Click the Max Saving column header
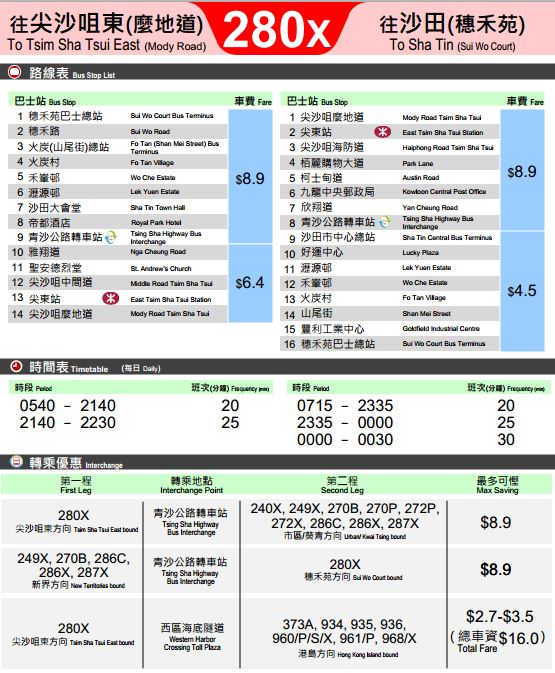Screen dimensions: 555x673 pyautogui.click(x=497, y=485)
